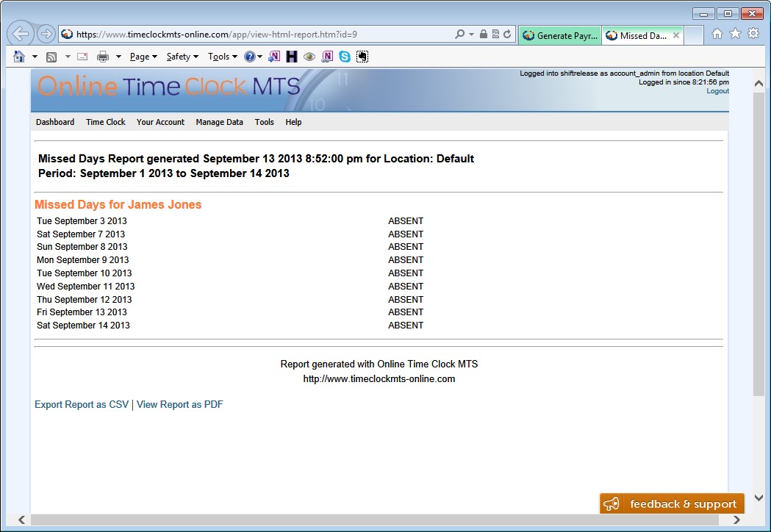Click the Evernote elephant clipper icon

pos(362,57)
